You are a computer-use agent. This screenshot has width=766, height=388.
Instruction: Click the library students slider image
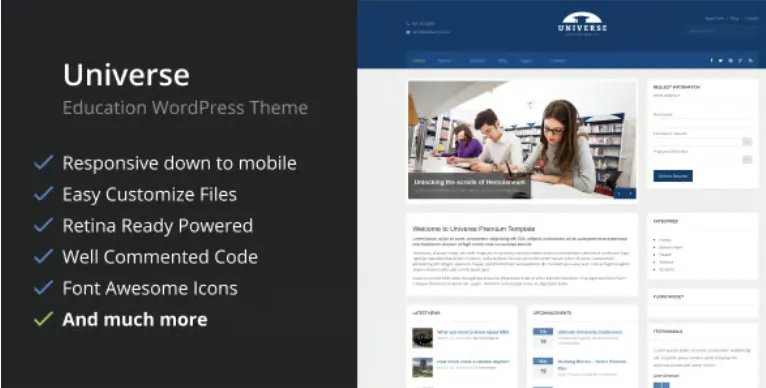(522, 140)
